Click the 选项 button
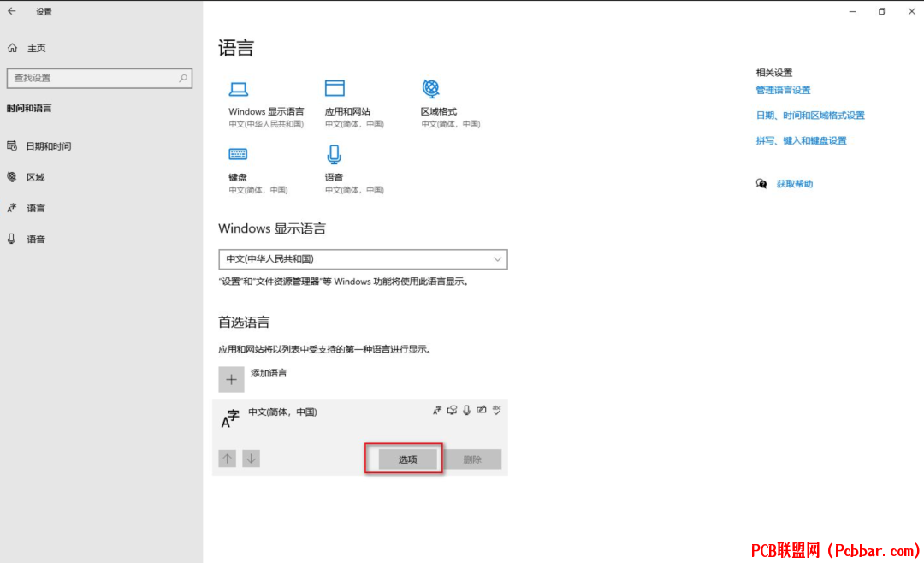The height and width of the screenshot is (563, 924). (x=408, y=459)
